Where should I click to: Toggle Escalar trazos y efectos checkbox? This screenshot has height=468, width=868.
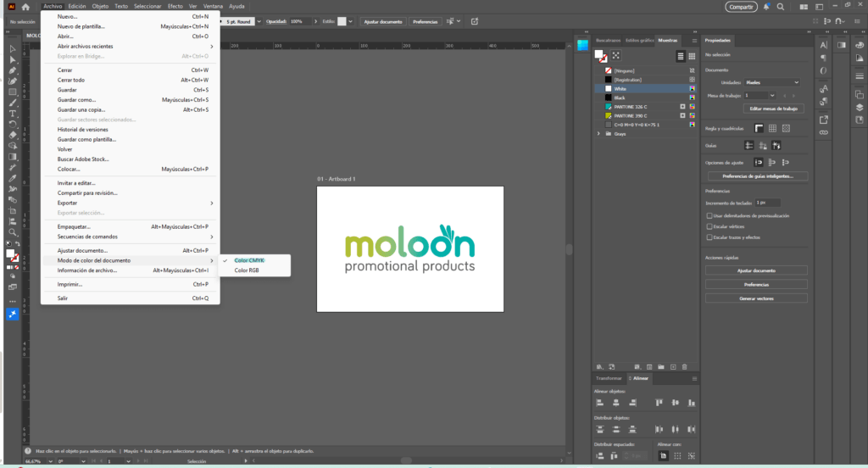pyautogui.click(x=709, y=237)
